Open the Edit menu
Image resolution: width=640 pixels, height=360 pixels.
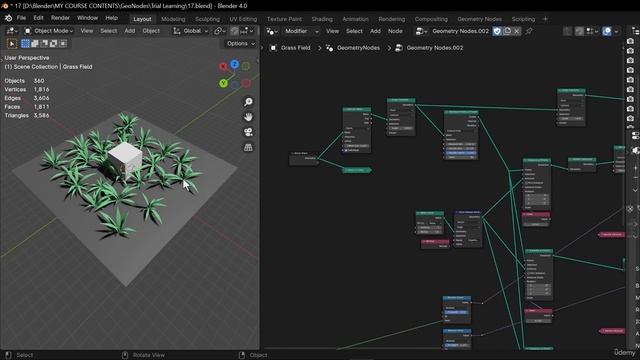(38, 18)
